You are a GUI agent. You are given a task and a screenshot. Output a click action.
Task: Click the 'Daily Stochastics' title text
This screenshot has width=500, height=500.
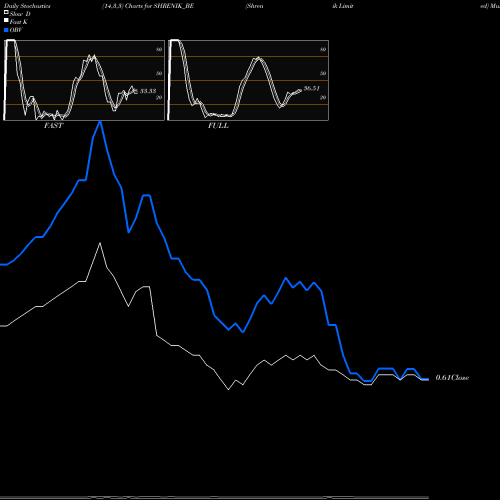coord(27,6)
